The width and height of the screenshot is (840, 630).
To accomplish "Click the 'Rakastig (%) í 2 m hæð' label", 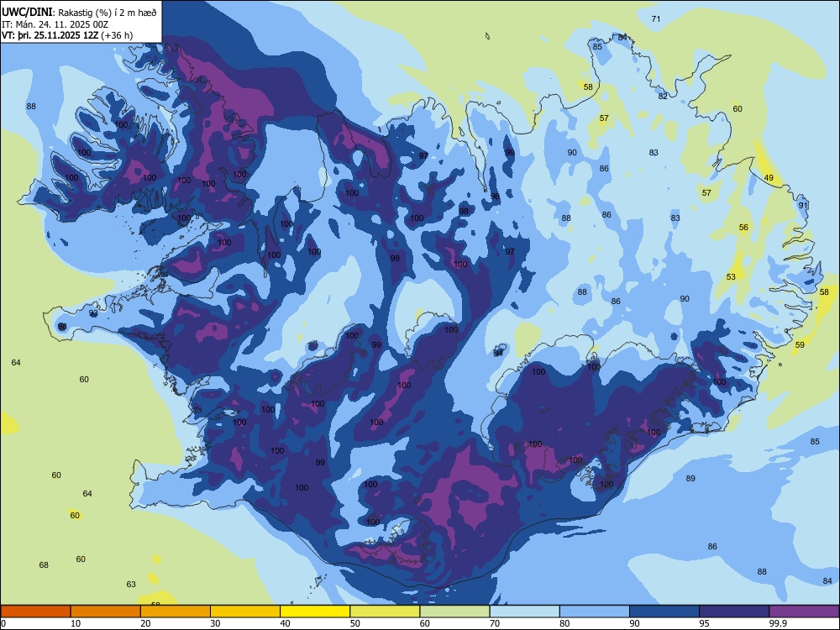I will (x=108, y=13).
